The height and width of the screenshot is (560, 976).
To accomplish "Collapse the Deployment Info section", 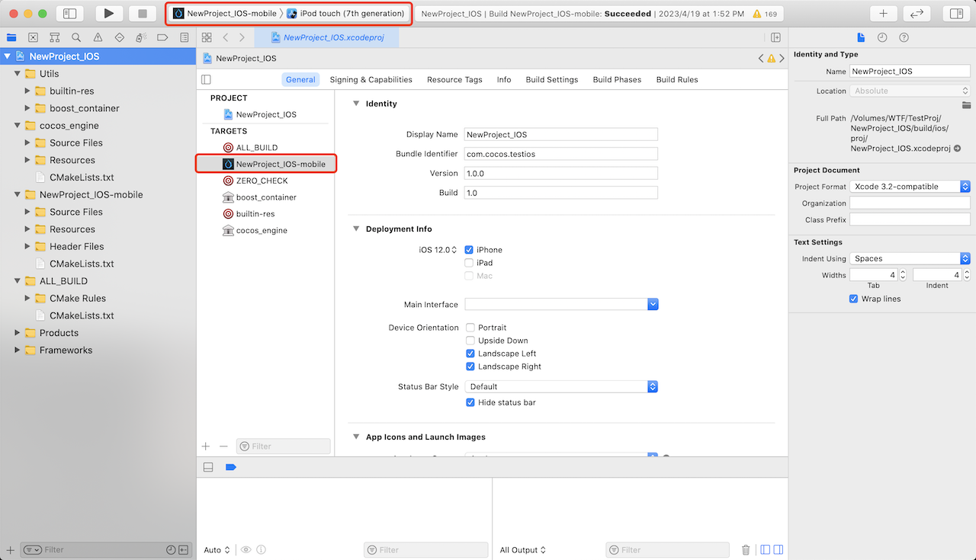I will 356,229.
